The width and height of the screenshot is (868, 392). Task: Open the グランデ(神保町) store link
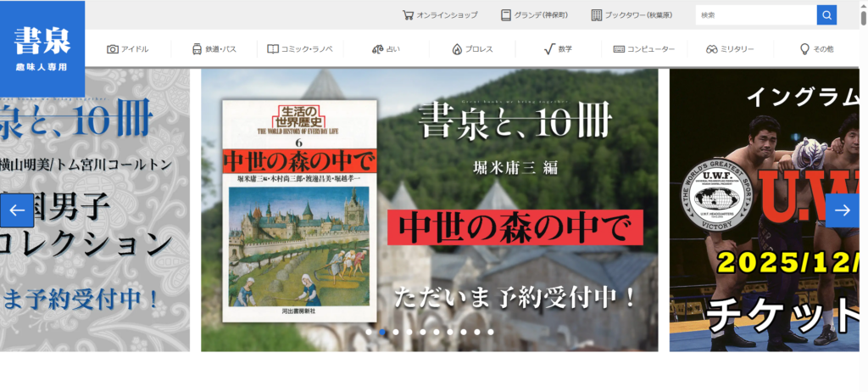coord(534,15)
